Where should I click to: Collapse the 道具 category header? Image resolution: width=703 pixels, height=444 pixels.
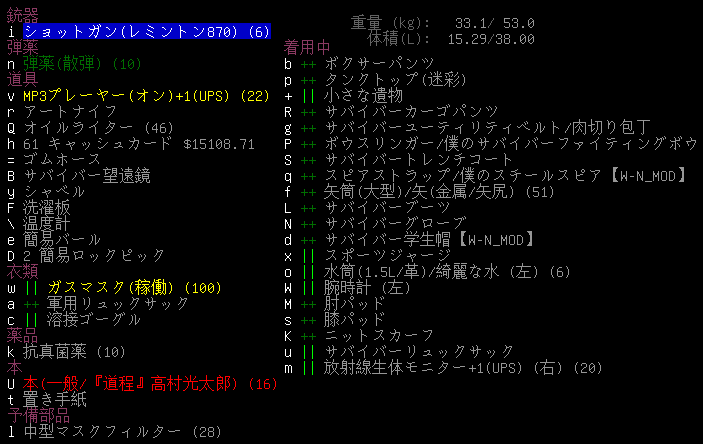pyautogui.click(x=22, y=80)
